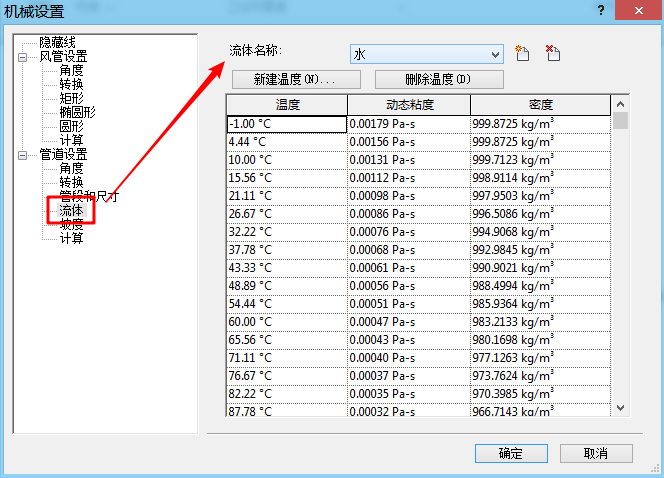Screen dimensions: 664x478
Task: Click the 996.5086 kg/m³ density cell
Action: pyautogui.click(x=540, y=214)
